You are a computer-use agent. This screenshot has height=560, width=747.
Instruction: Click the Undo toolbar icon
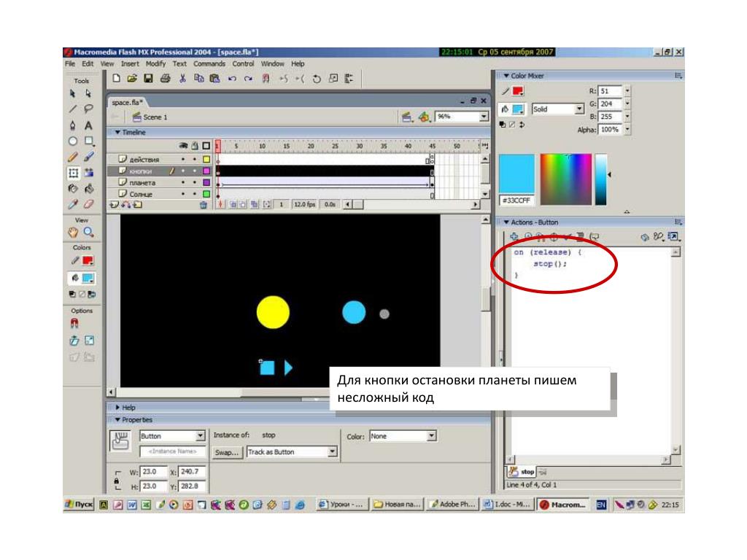point(232,79)
